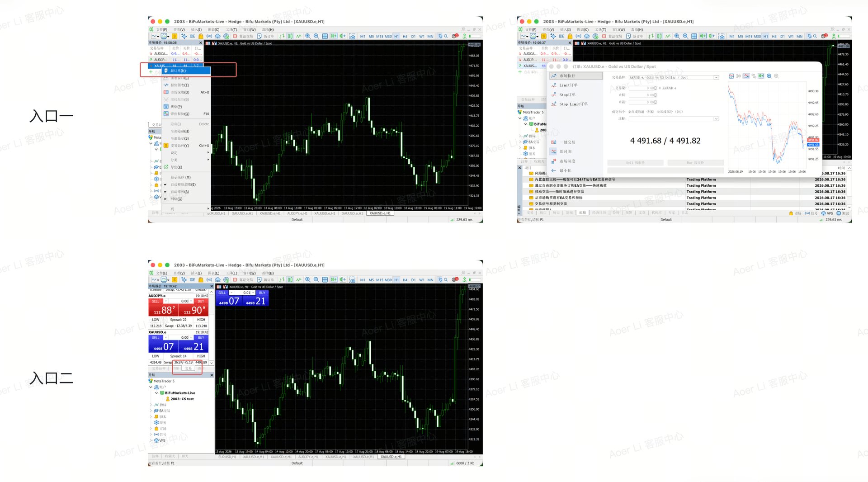Collapse BiFuMarkets-Live node in lower window Navigator

click(x=156, y=393)
